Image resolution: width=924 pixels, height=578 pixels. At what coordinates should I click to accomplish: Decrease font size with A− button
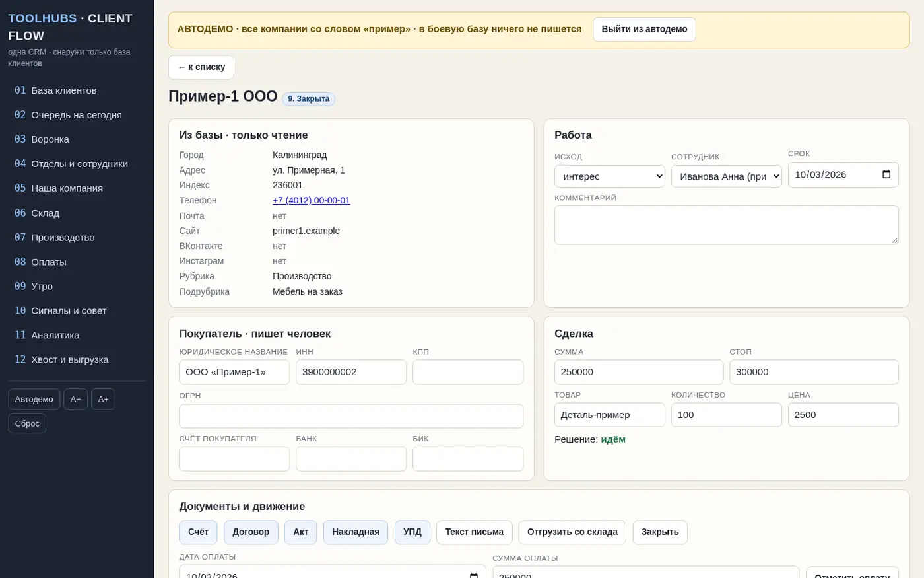tap(76, 399)
